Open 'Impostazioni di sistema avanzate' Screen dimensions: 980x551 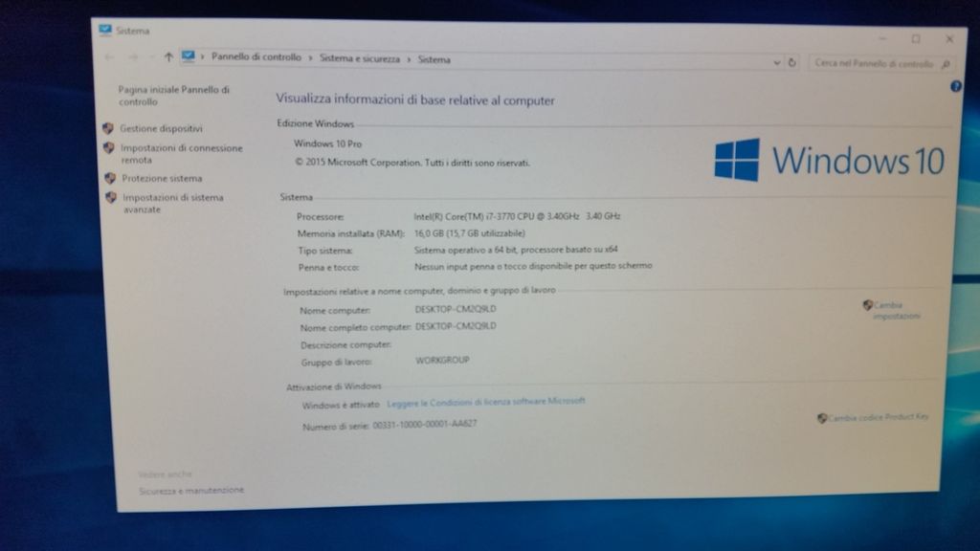(173, 203)
